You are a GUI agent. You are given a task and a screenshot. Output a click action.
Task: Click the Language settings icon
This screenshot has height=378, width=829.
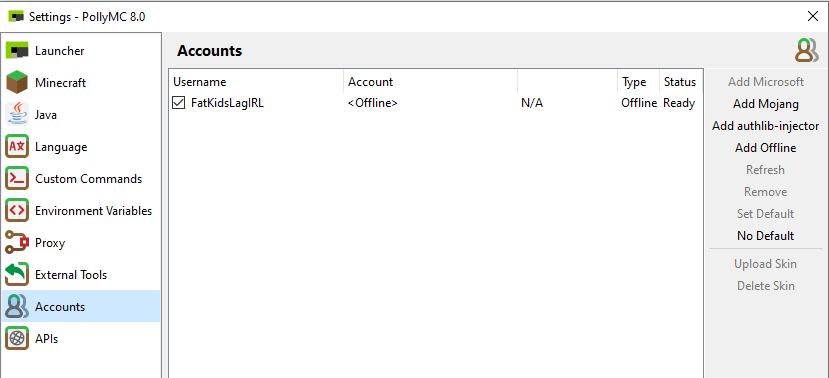tap(16, 147)
